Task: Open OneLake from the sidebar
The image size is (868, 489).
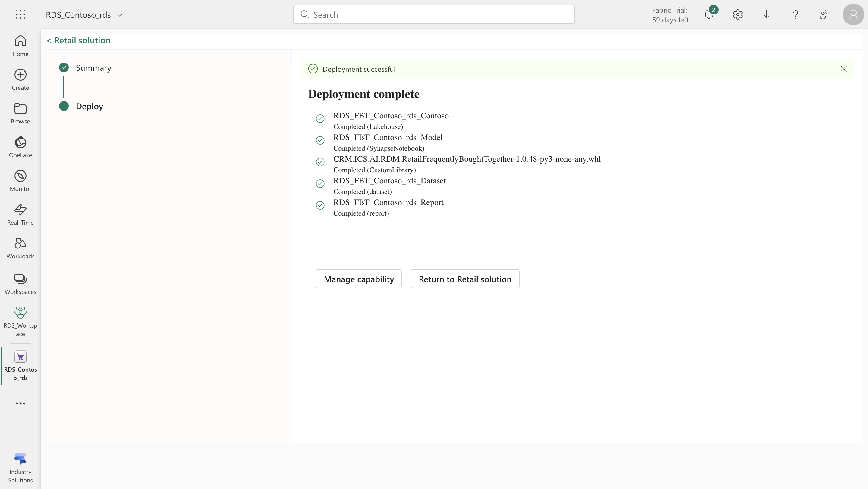Action: pos(20,147)
